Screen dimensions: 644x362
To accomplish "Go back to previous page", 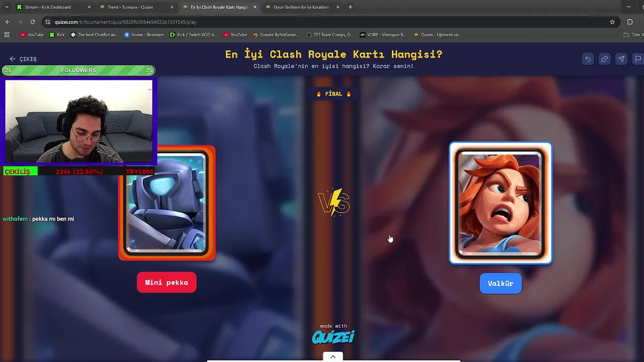I will point(8,22).
